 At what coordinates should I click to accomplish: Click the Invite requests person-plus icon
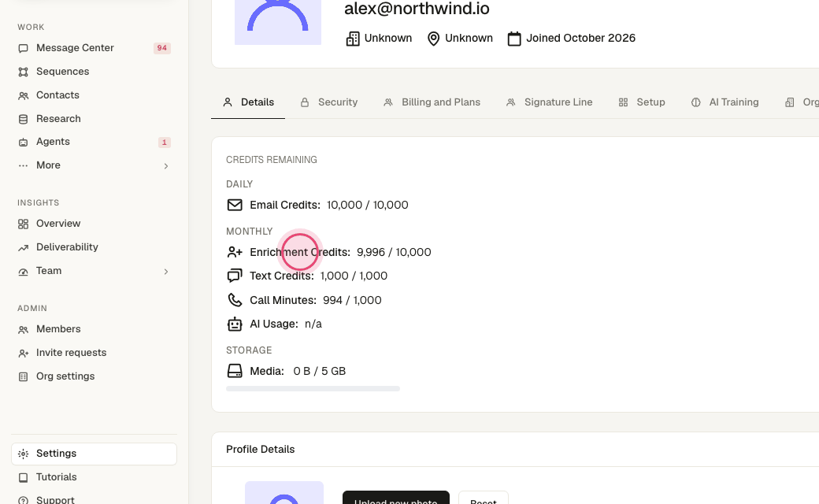(x=23, y=354)
